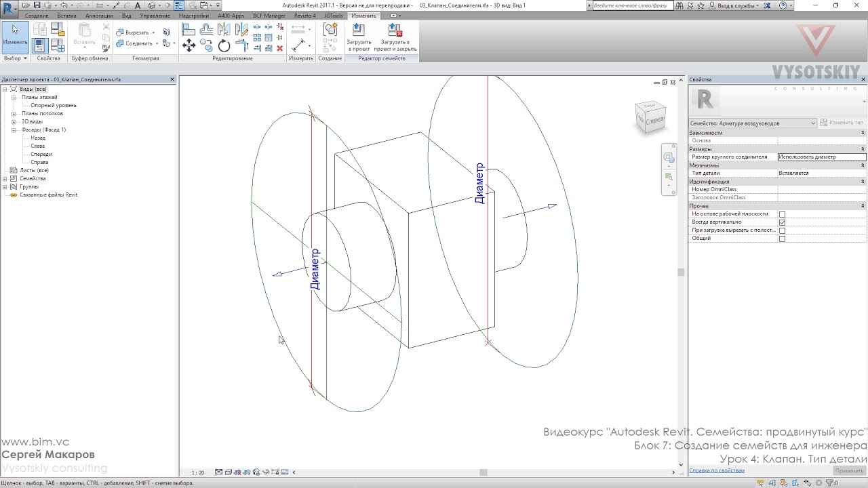Click the text tool 'A' icon in quick access toolbar
The height and width of the screenshot is (488, 868).
(138, 5)
